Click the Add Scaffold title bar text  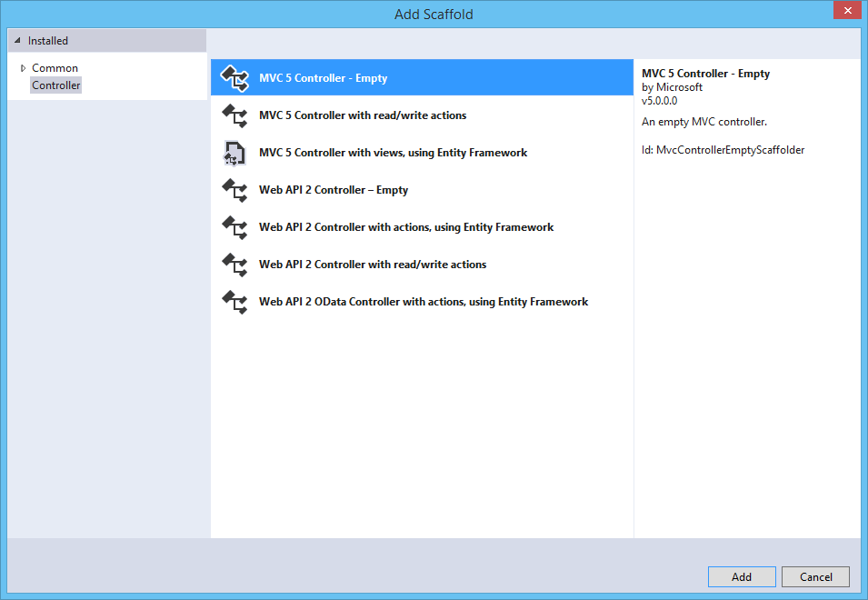click(434, 15)
